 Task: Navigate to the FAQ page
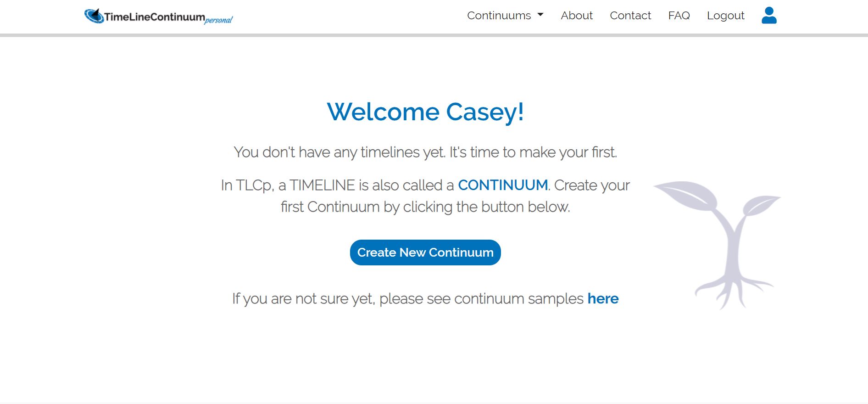pos(679,16)
